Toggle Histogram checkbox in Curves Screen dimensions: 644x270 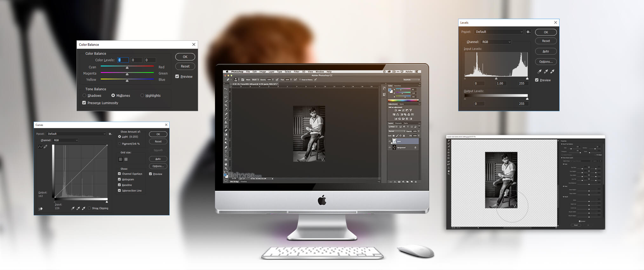point(119,179)
